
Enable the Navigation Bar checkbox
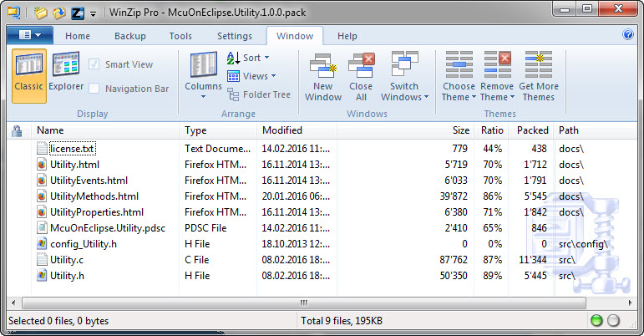(x=94, y=89)
